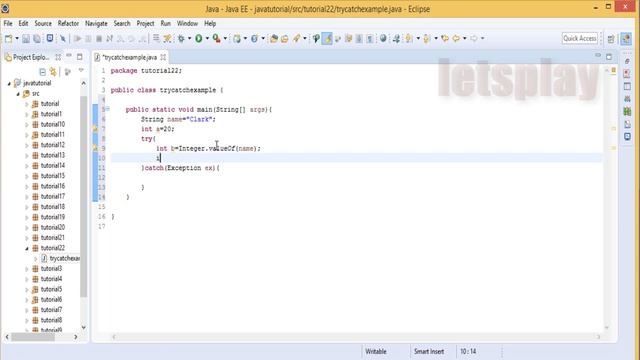Open the Run configurations dropdown arrow
Screen dimensions: 640x360
tap(207, 39)
